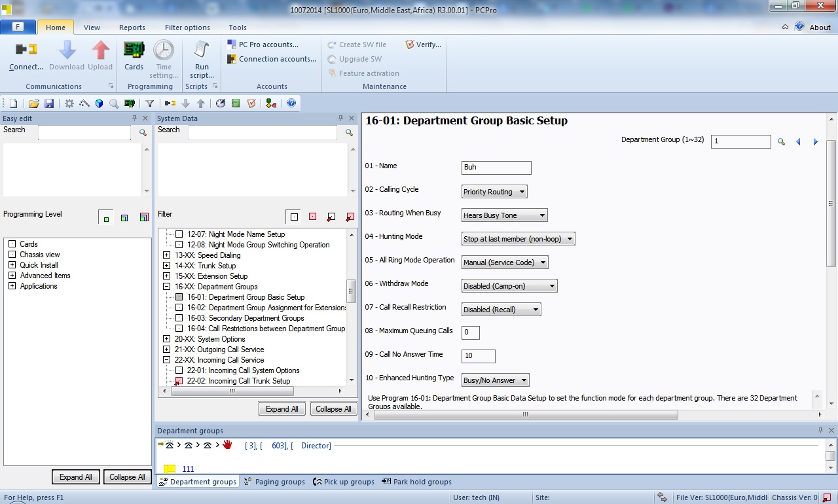Click the funnel filter toolbar icon
This screenshot has width=838, height=504.
(x=150, y=103)
